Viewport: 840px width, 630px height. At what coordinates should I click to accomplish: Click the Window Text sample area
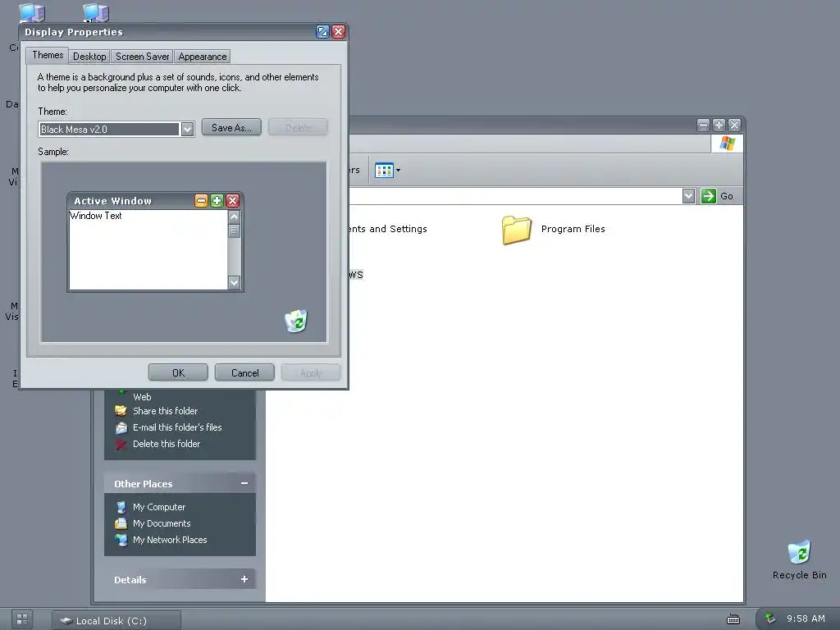[148, 249]
